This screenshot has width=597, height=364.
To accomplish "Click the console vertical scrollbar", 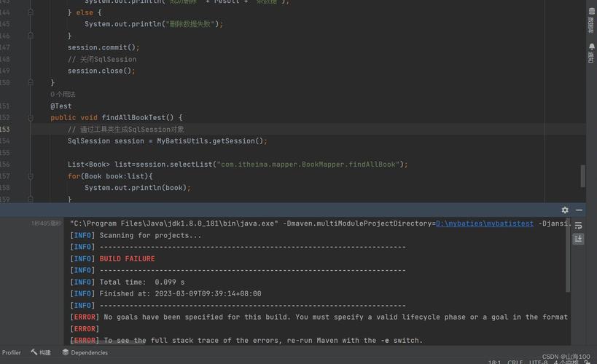I will [568, 258].
